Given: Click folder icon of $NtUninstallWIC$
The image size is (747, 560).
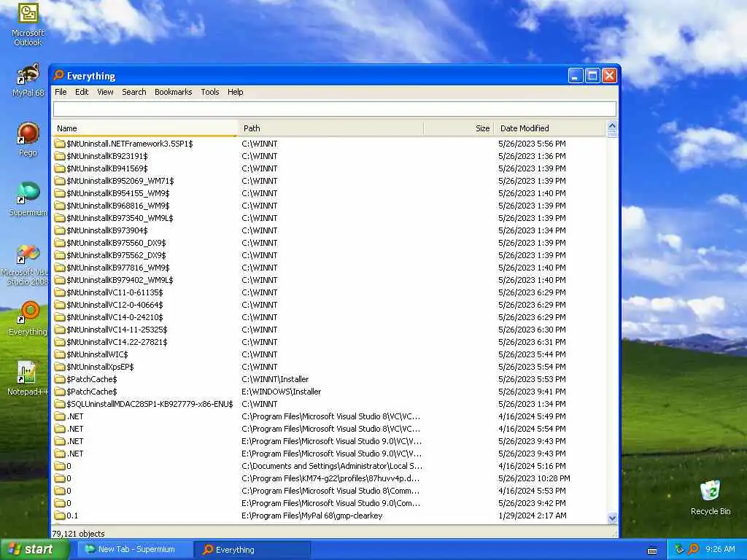Looking at the screenshot, I should pos(60,354).
